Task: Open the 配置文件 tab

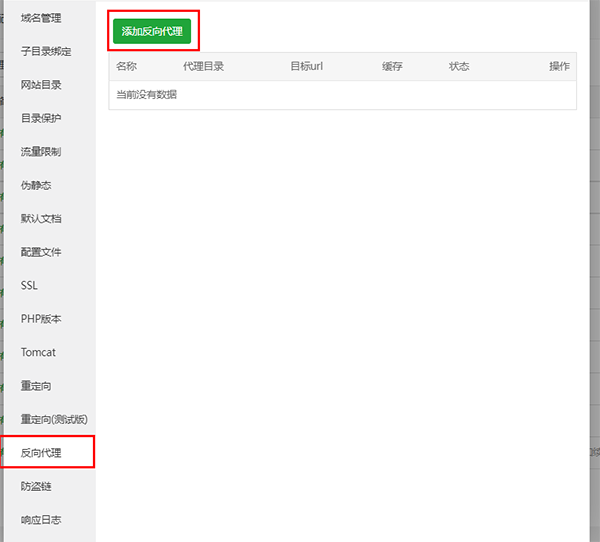Action: [41, 252]
